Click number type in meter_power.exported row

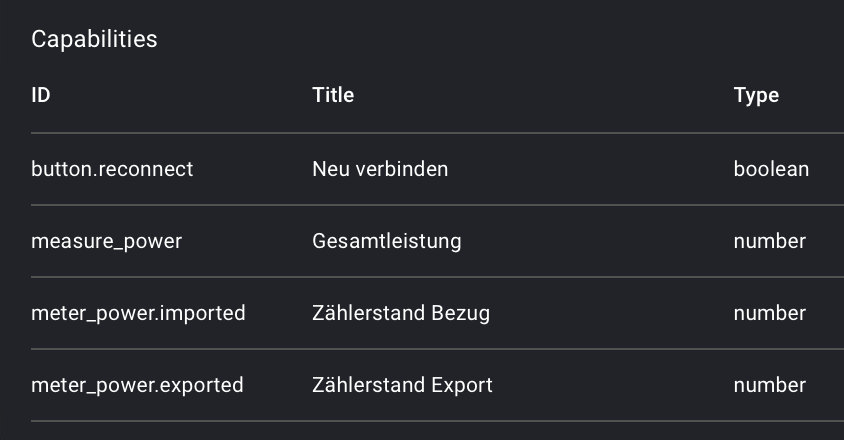click(x=769, y=385)
